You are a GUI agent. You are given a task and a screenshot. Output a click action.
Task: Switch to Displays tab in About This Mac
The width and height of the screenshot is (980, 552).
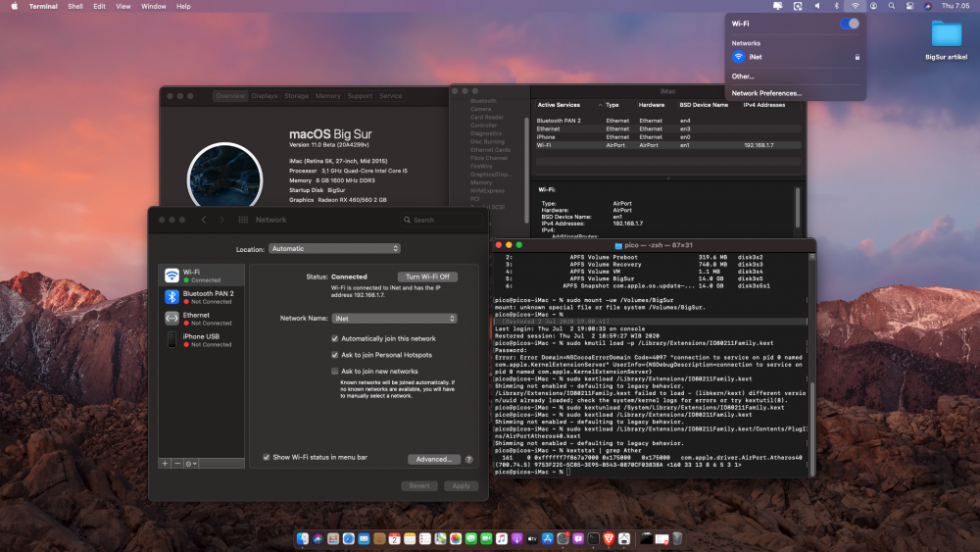(x=265, y=96)
